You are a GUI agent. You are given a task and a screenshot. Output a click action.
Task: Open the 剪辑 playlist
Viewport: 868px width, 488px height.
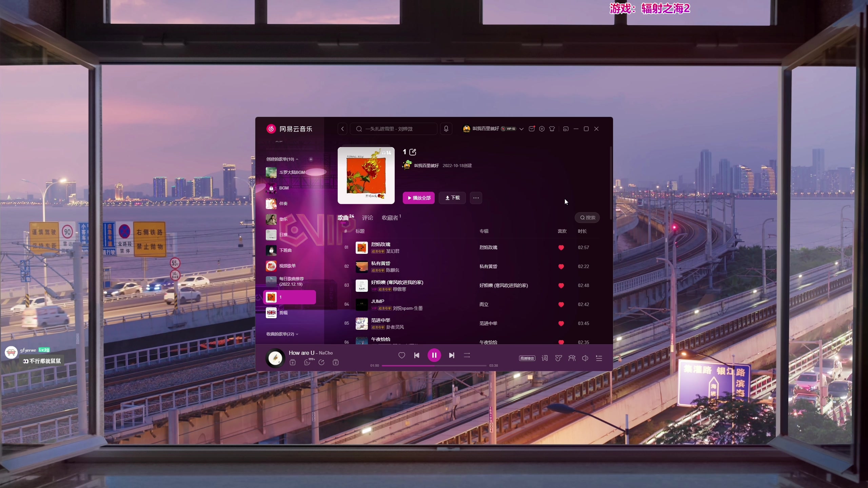click(290, 313)
